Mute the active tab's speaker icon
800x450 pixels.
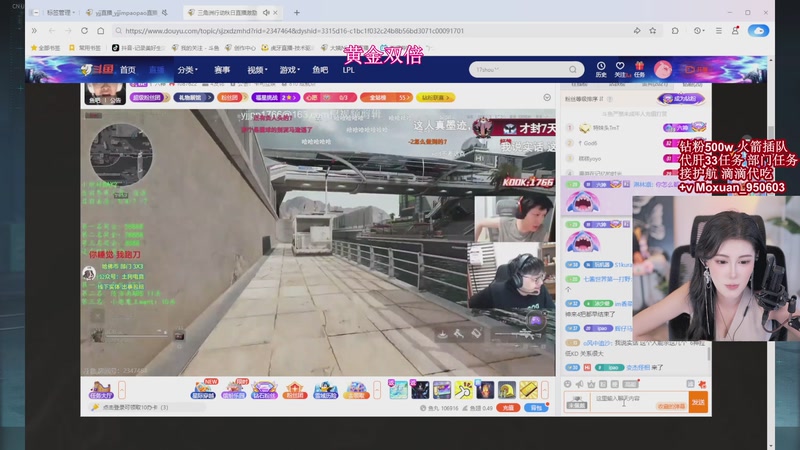point(266,12)
